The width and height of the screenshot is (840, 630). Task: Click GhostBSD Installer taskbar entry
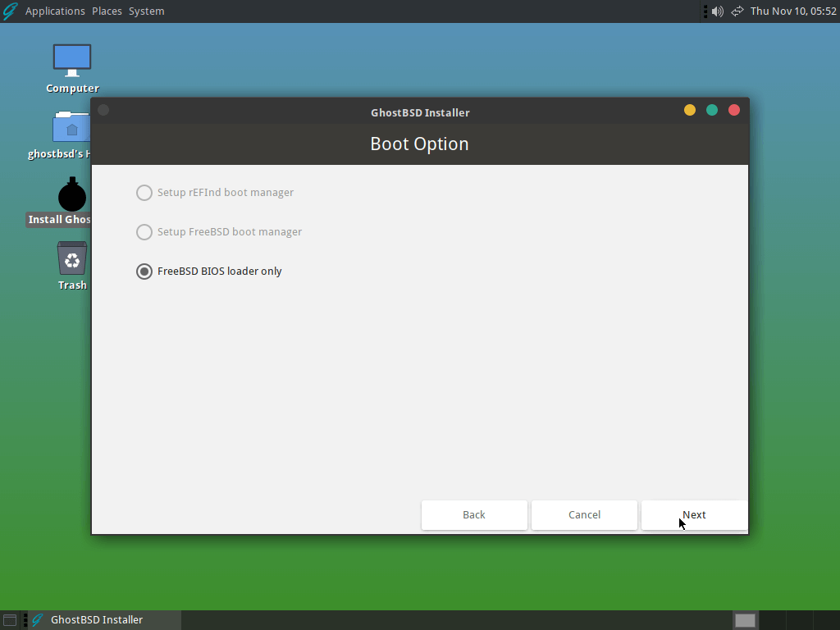[105, 620]
